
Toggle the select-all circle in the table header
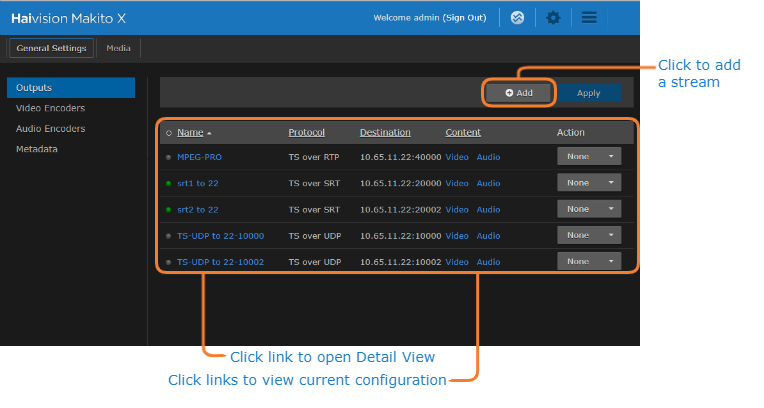click(x=168, y=133)
